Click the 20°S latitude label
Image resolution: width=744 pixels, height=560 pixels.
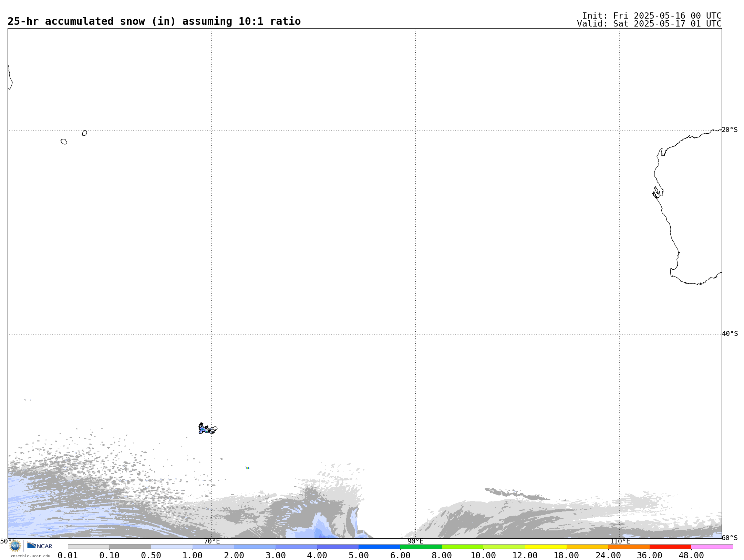click(730, 130)
